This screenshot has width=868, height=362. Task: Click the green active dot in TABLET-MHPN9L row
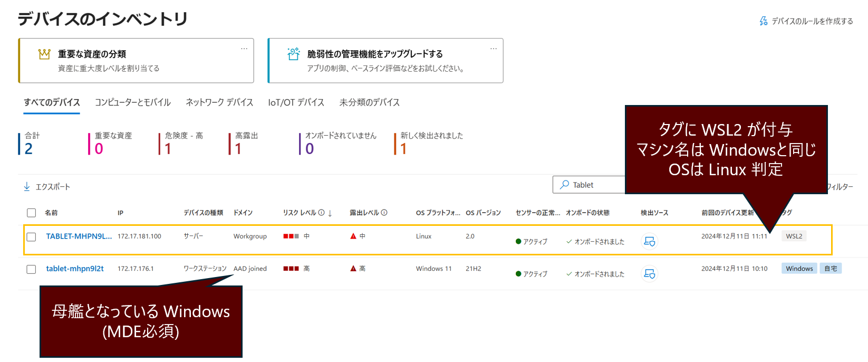(518, 242)
